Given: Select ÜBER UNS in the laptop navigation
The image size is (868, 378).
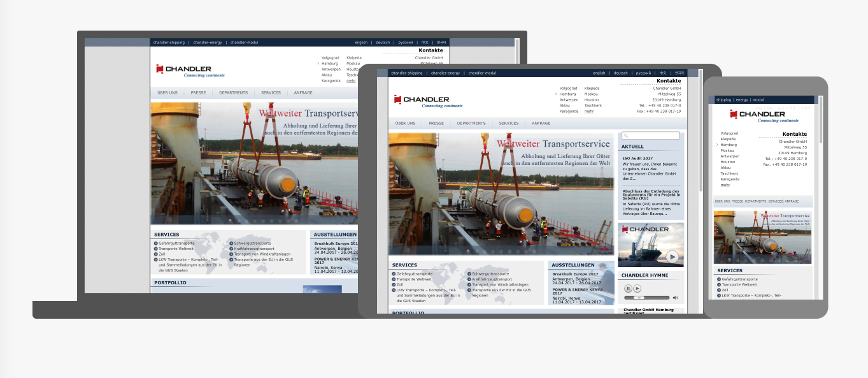Looking at the screenshot, I should coord(167,93).
